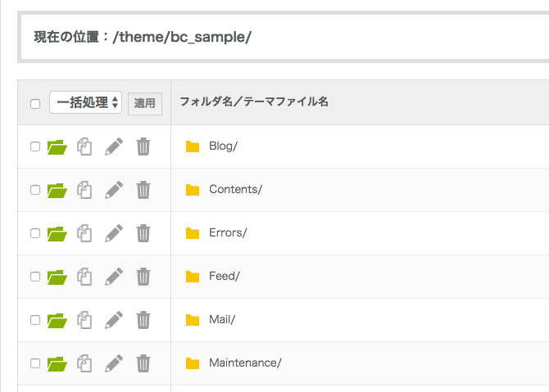Open the Blog folder with green icon

(x=57, y=146)
